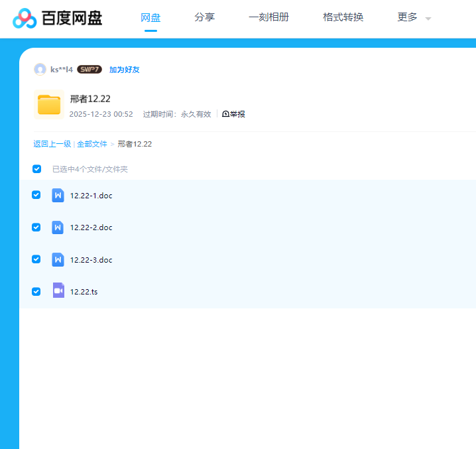The height and width of the screenshot is (449, 476).
Task: Uncheck the checkbox for 12.22-1.doc
Action: coord(36,195)
